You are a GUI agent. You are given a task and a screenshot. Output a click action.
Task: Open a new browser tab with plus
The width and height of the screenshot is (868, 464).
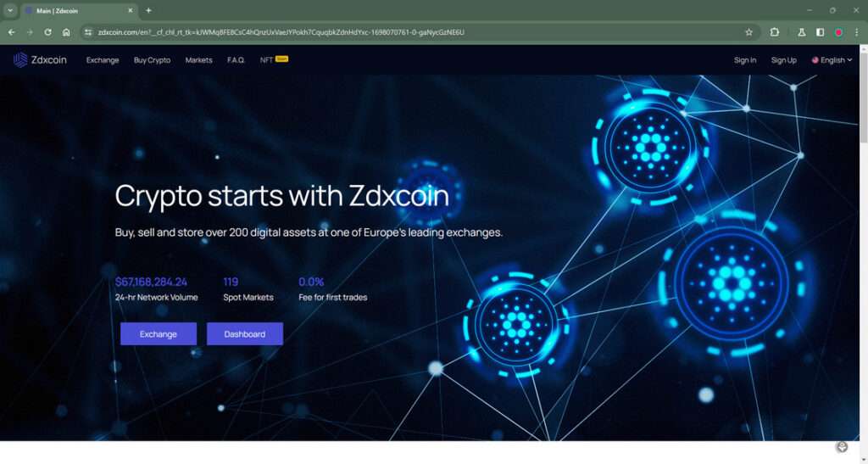click(x=148, y=10)
